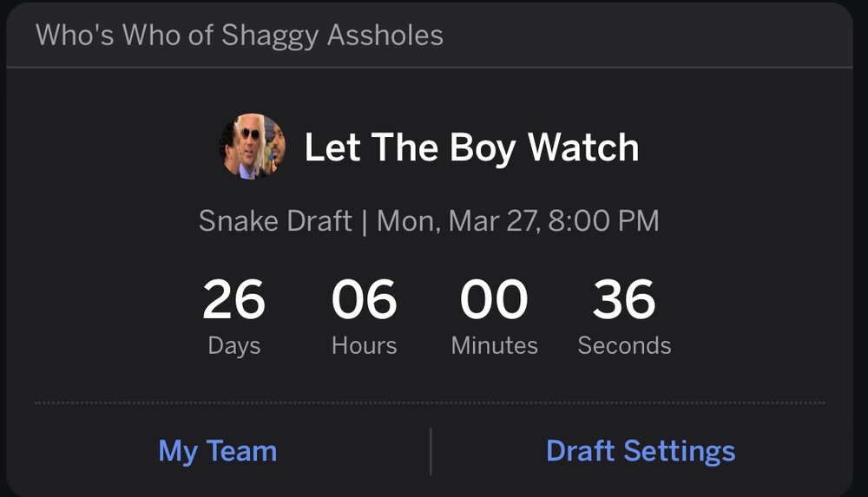Click the Snake Draft label
The image size is (868, 497).
[275, 220]
